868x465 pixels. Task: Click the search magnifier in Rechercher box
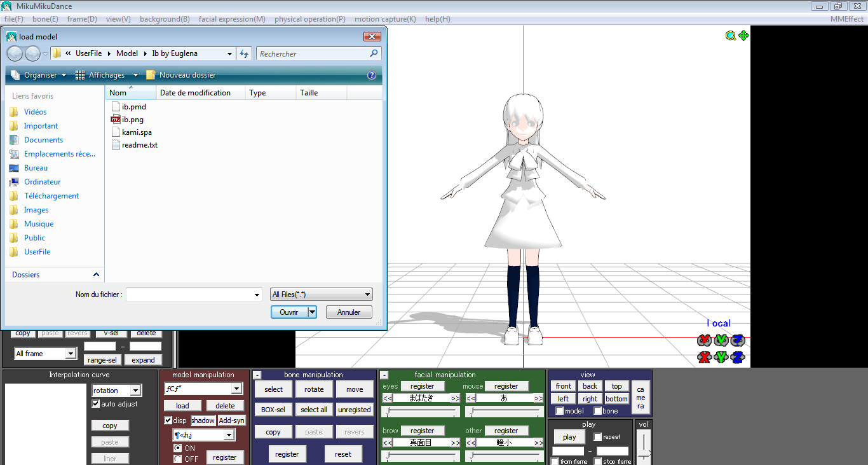point(374,53)
